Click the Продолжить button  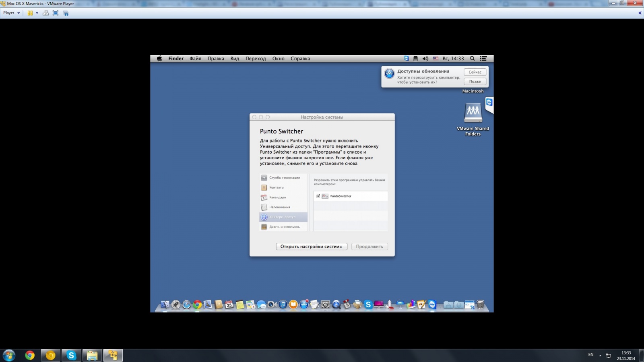tap(369, 247)
